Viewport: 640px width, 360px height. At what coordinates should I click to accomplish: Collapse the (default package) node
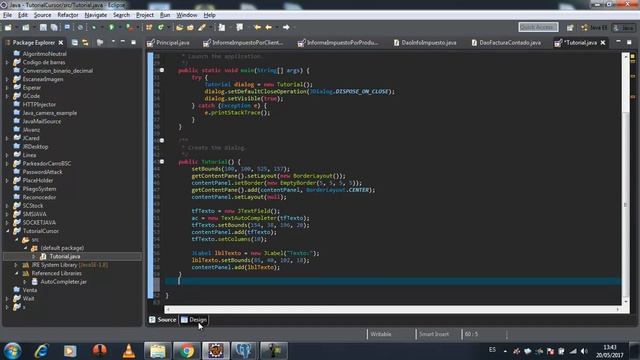[25, 248]
